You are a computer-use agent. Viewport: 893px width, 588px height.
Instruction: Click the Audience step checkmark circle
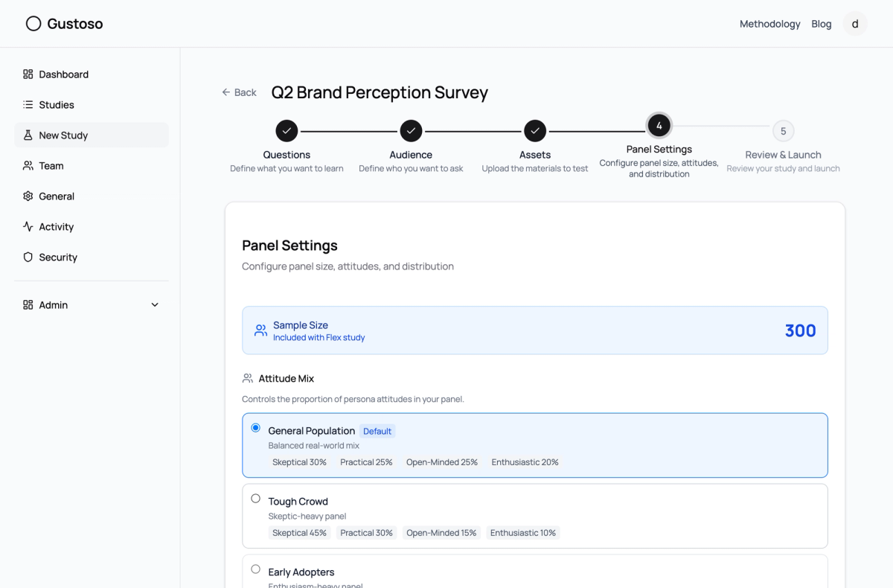coord(411,131)
